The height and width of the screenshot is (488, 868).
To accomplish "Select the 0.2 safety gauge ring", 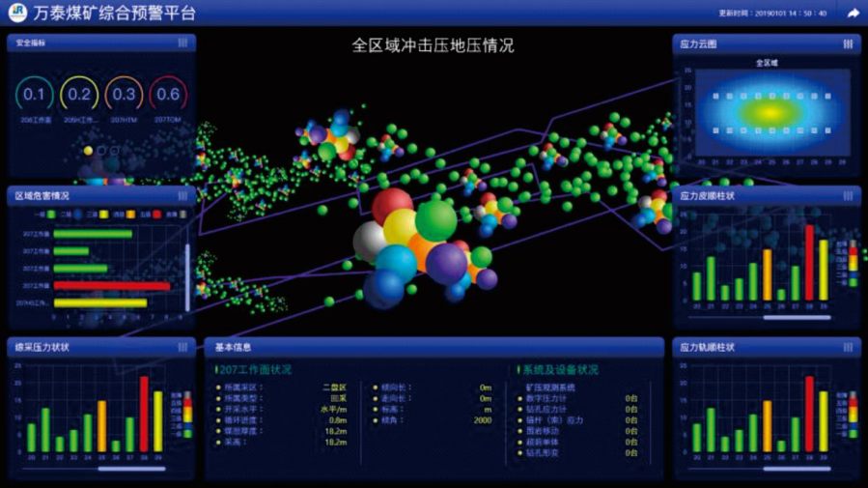I will click(x=79, y=94).
